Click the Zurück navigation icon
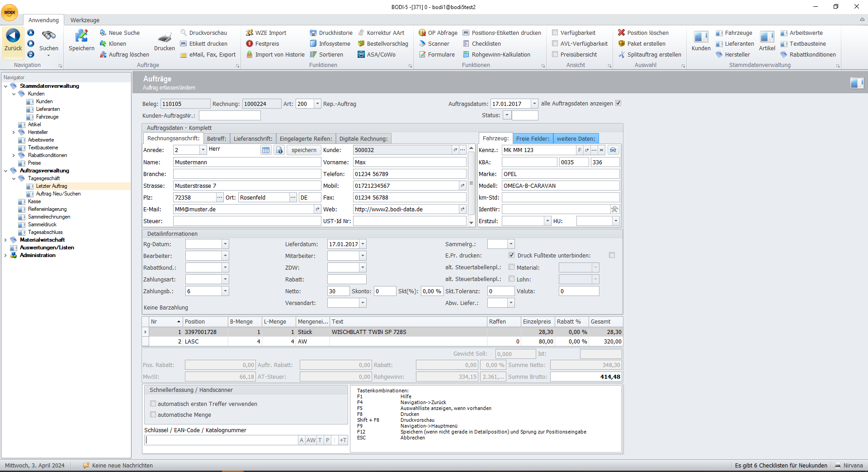 pyautogui.click(x=13, y=36)
